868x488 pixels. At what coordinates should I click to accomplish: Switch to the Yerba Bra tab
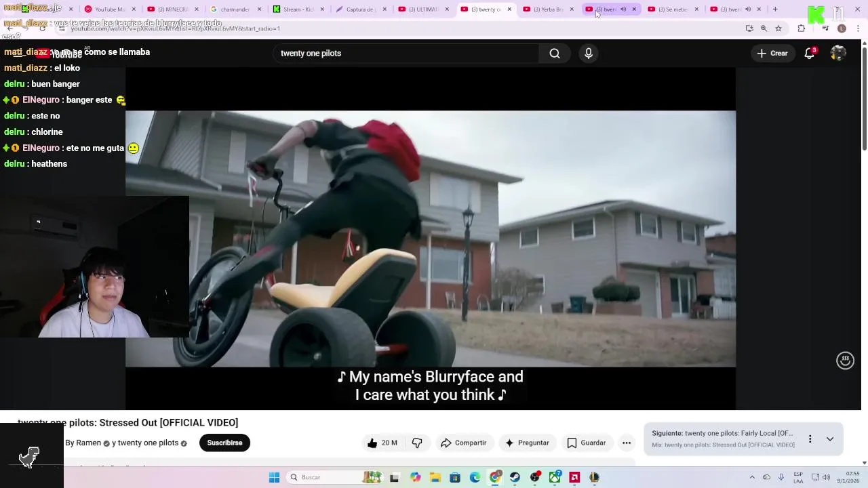[x=547, y=9]
